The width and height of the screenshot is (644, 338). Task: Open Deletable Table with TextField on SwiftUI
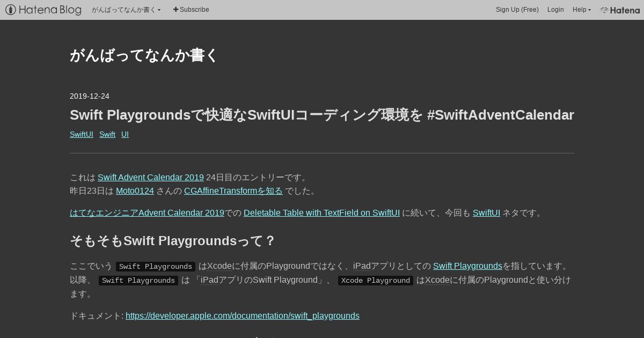pos(321,212)
